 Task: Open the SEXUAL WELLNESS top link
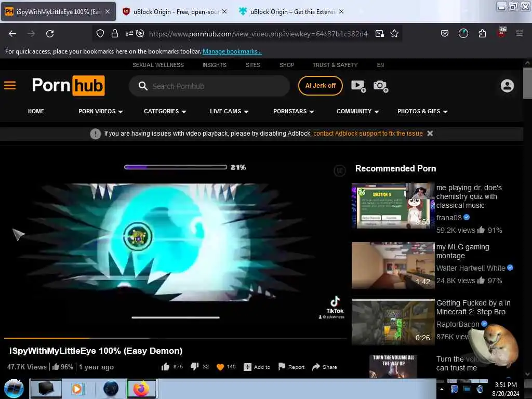[158, 65]
